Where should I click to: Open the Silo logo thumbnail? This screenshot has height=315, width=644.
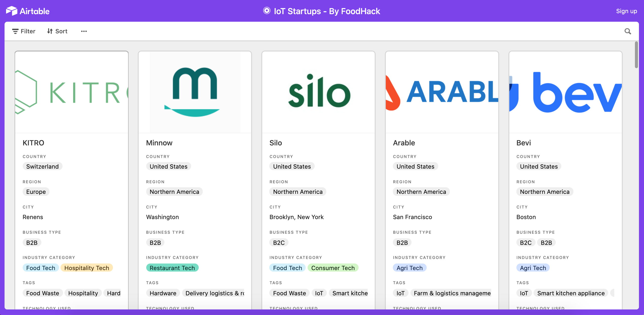318,92
